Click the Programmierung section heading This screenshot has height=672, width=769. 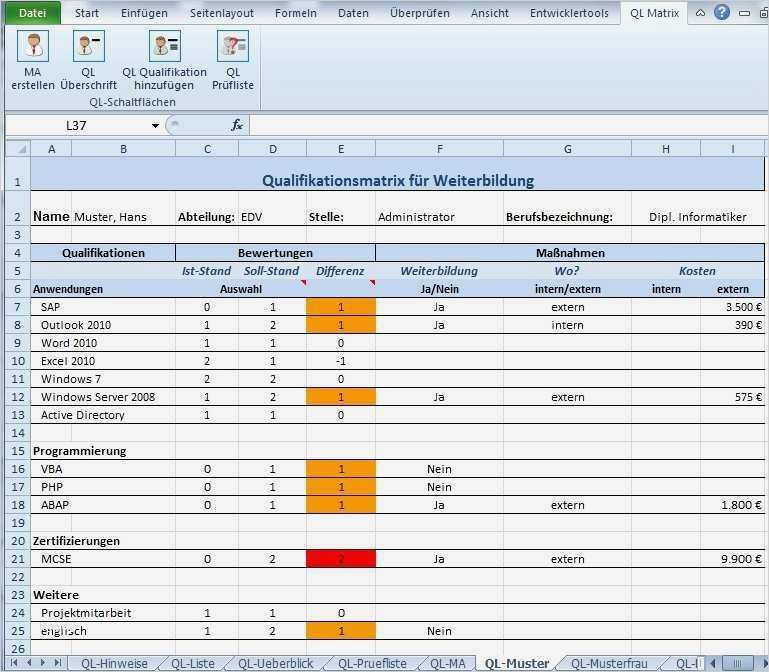pos(79,451)
